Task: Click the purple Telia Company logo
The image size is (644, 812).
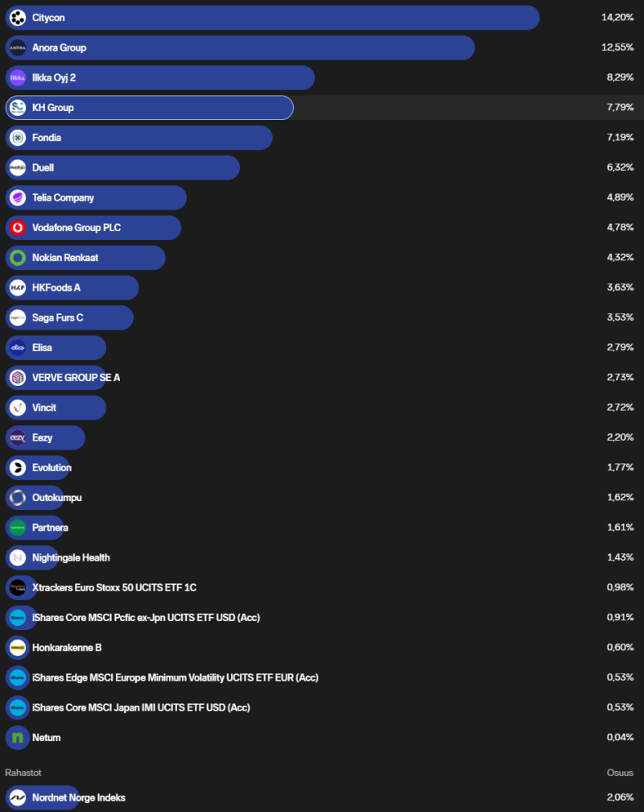Action: coord(18,198)
